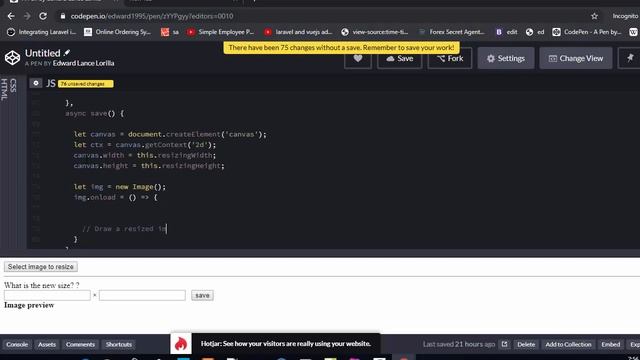Open Edward Lance Lorilla's profile

coord(83,63)
